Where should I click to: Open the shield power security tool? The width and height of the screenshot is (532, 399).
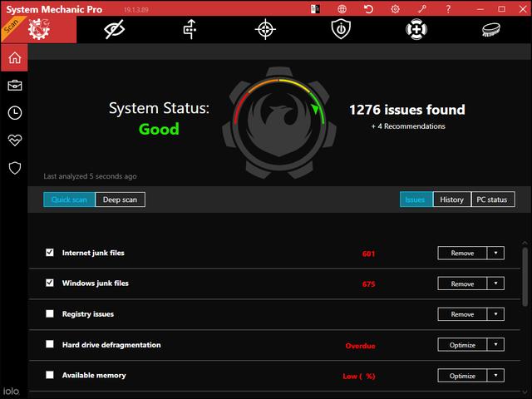pyautogui.click(x=341, y=30)
